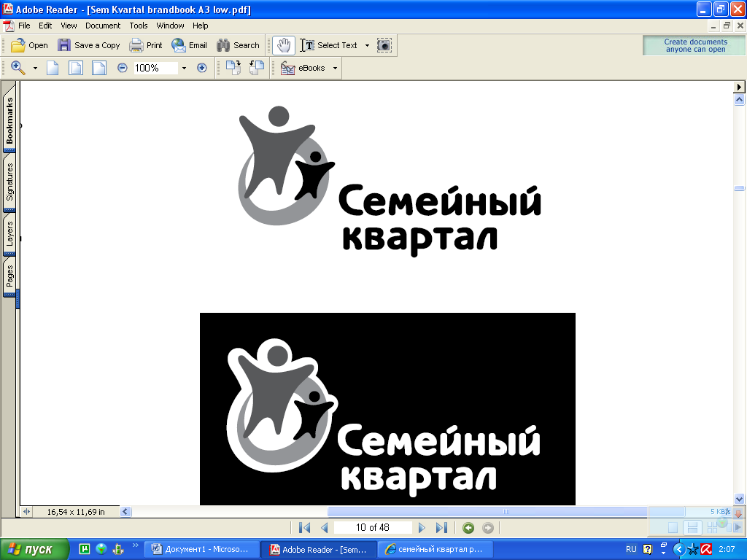
Task: Switch to the Single Page layout
Action: click(x=673, y=528)
